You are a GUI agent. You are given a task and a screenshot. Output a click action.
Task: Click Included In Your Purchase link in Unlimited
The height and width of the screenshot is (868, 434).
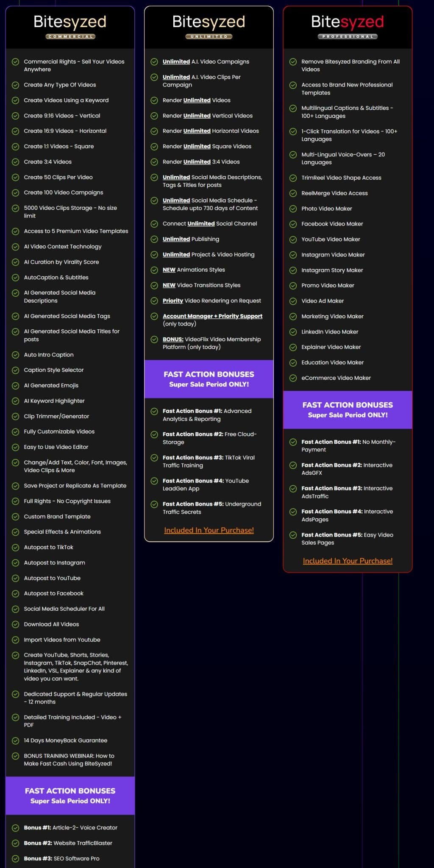tap(209, 530)
